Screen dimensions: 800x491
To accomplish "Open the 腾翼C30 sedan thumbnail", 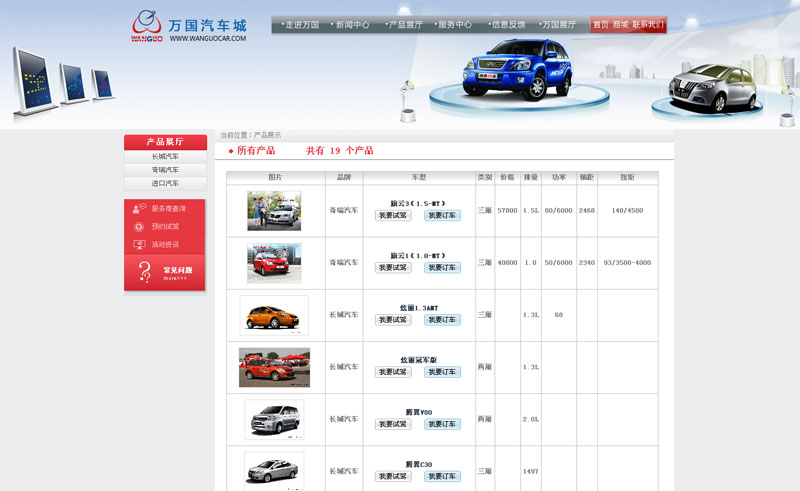I will (274, 471).
